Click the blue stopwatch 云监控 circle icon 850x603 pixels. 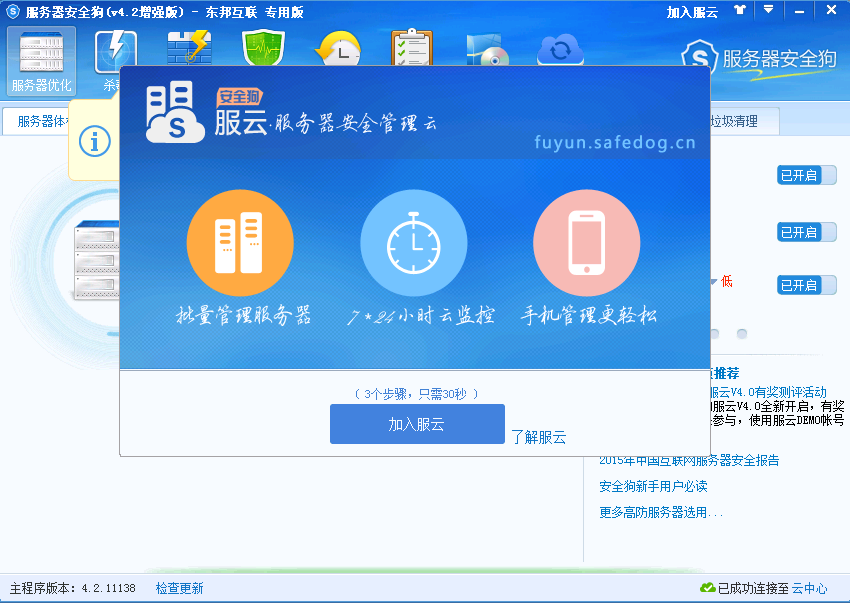pos(414,242)
